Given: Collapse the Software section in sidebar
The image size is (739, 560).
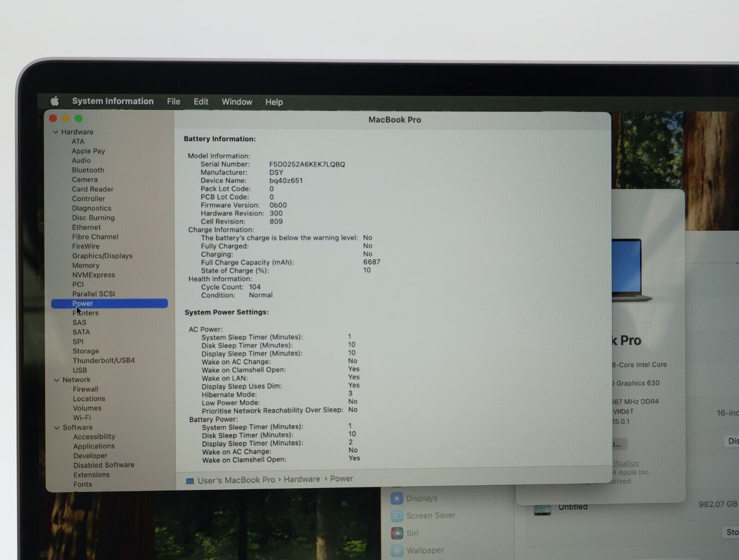Looking at the screenshot, I should pos(57,428).
